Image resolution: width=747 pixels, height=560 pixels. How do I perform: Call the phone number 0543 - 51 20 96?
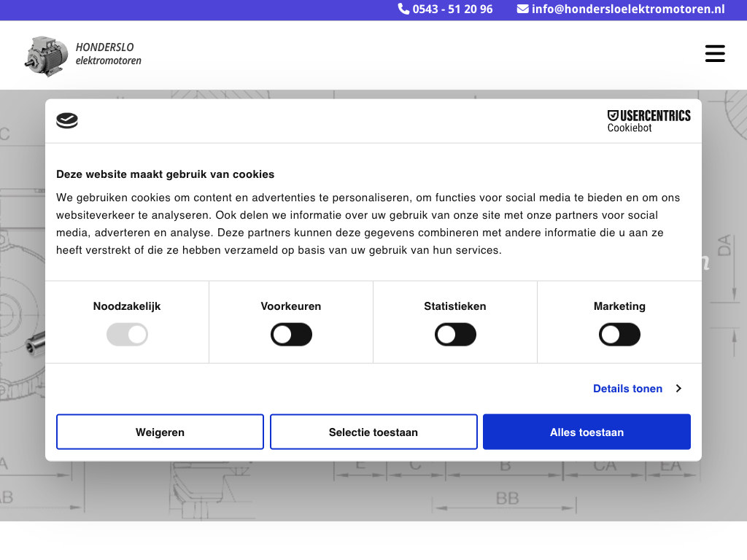coord(452,9)
